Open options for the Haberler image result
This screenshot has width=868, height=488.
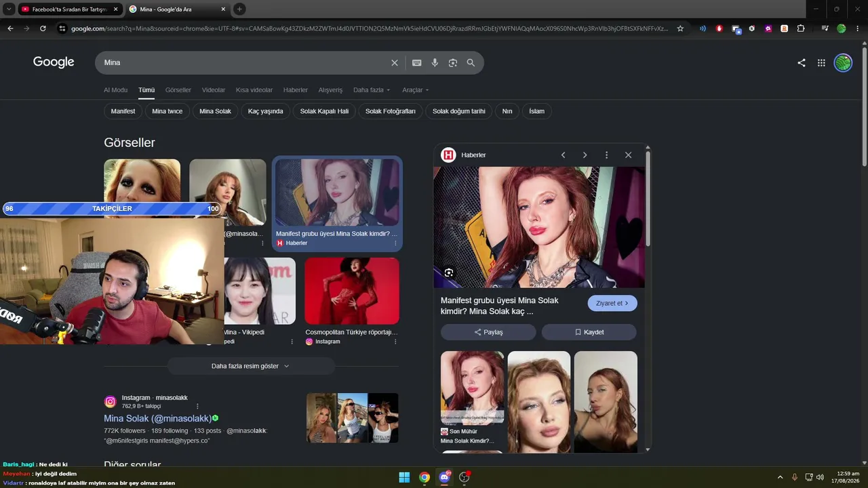tap(395, 243)
